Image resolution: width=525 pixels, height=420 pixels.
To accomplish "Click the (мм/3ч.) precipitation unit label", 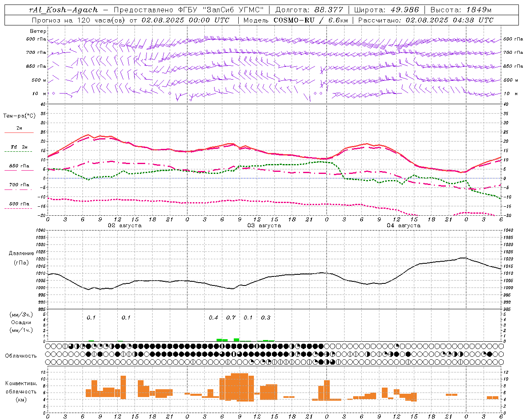I will click(21, 315).
